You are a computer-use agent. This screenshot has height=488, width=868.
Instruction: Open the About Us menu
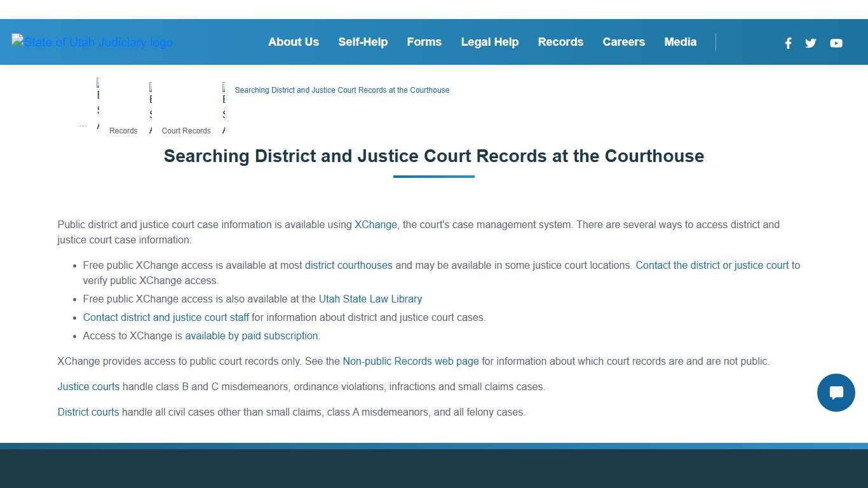pos(294,42)
